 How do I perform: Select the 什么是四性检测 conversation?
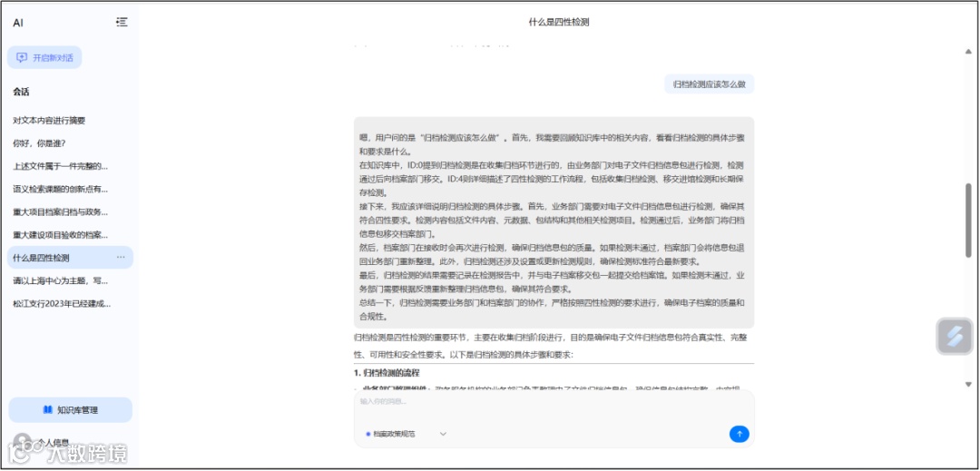point(70,258)
